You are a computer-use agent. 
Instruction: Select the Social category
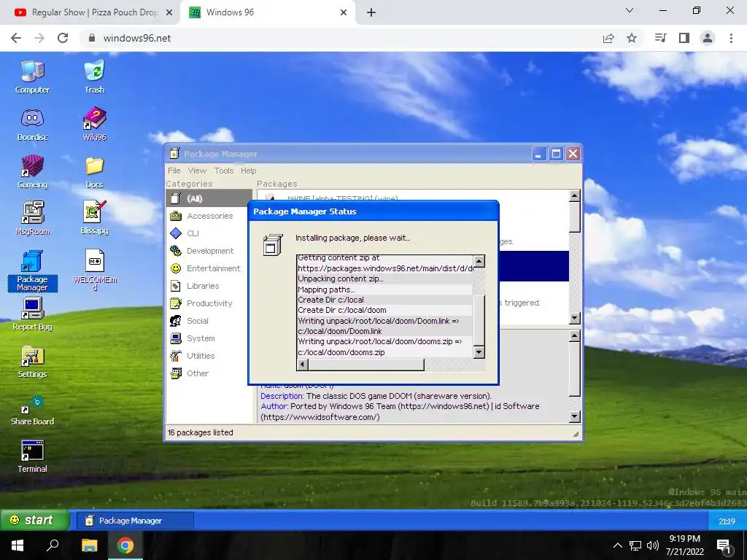point(209,321)
